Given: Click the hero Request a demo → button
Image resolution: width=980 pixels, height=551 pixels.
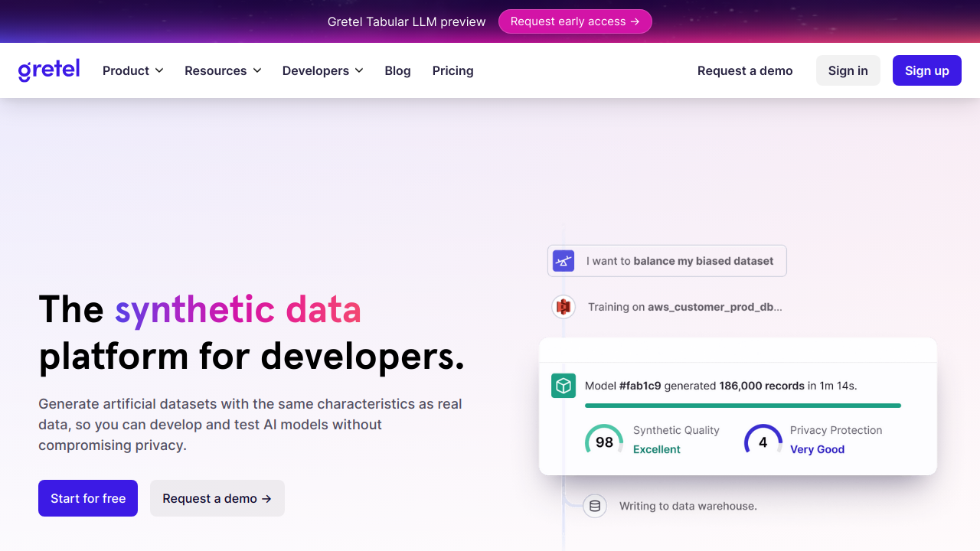Looking at the screenshot, I should (x=217, y=498).
